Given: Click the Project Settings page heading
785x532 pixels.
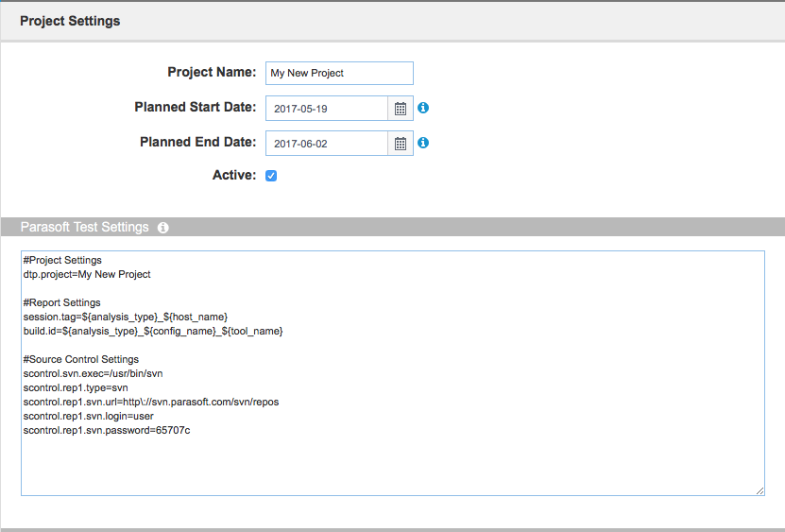Looking at the screenshot, I should pos(70,21).
